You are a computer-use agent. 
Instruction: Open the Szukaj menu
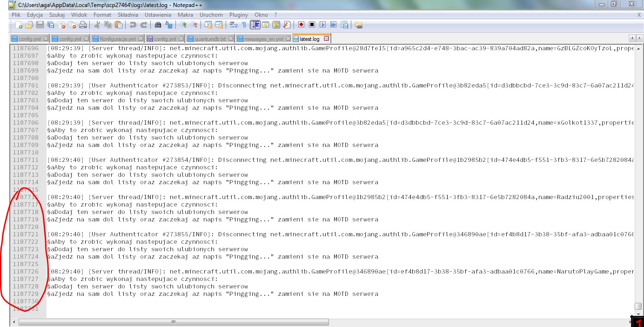[57, 15]
